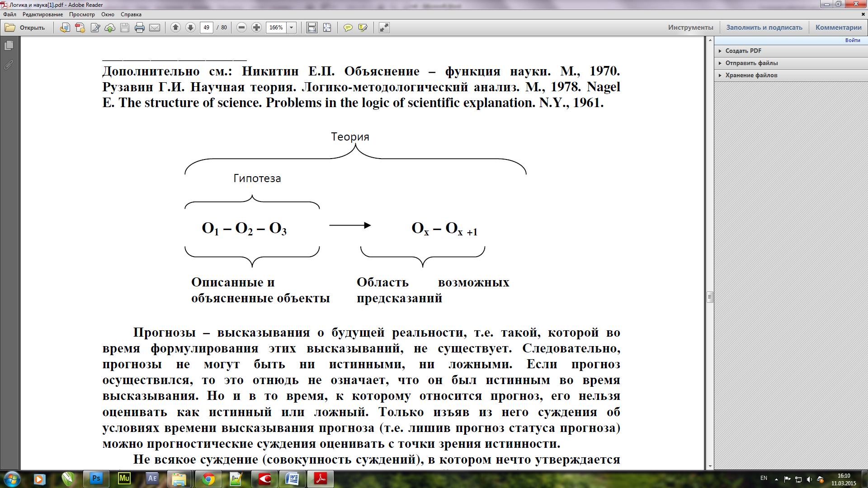Open the Справка menu
Viewport: 868px width, 488px height.
tap(131, 14)
